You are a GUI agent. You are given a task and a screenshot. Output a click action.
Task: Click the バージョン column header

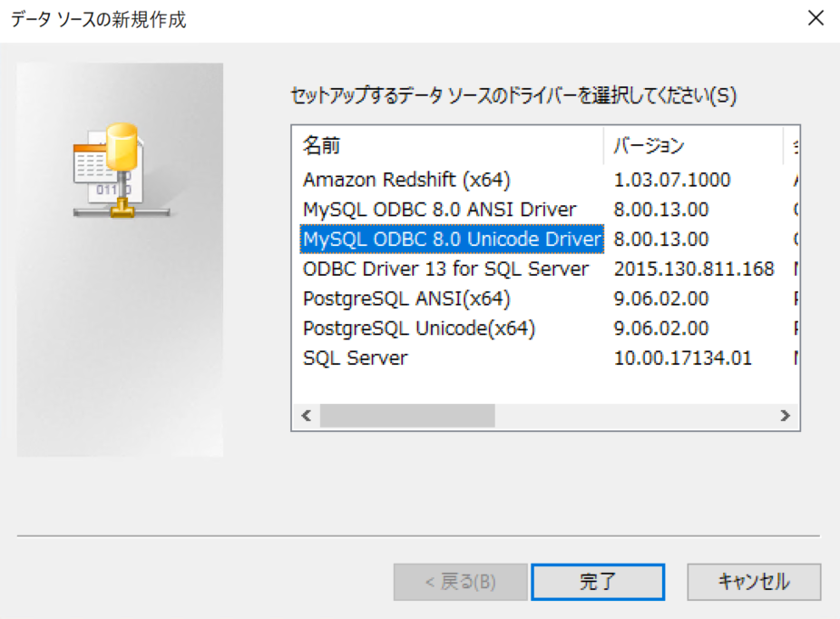(x=693, y=145)
